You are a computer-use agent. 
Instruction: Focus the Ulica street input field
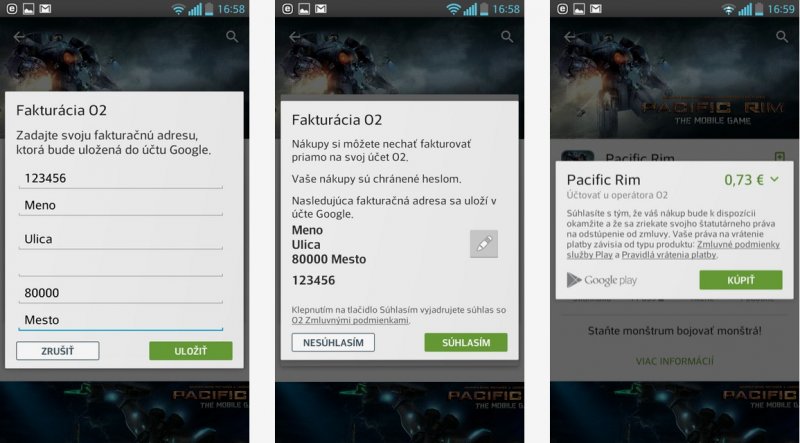coord(121,239)
